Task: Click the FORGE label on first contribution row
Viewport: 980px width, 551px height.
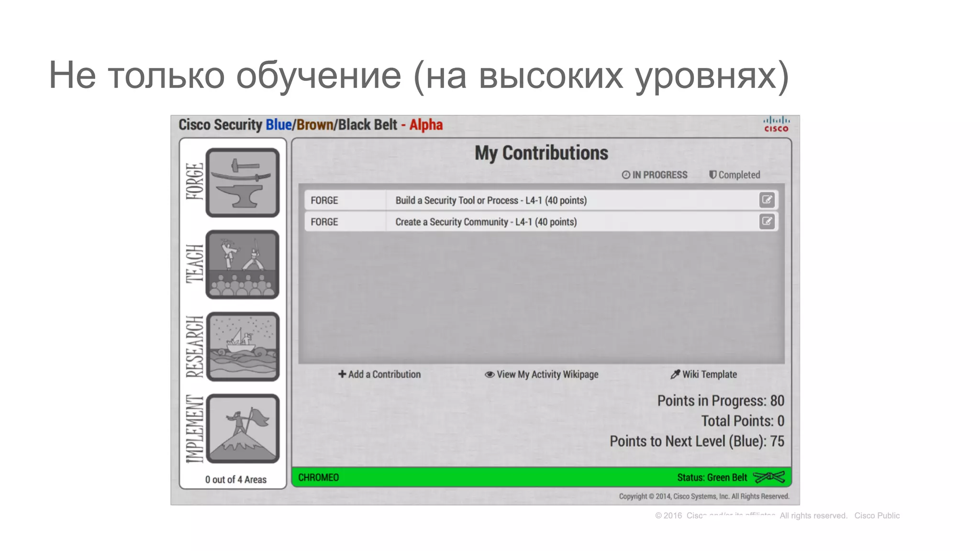Action: point(324,200)
